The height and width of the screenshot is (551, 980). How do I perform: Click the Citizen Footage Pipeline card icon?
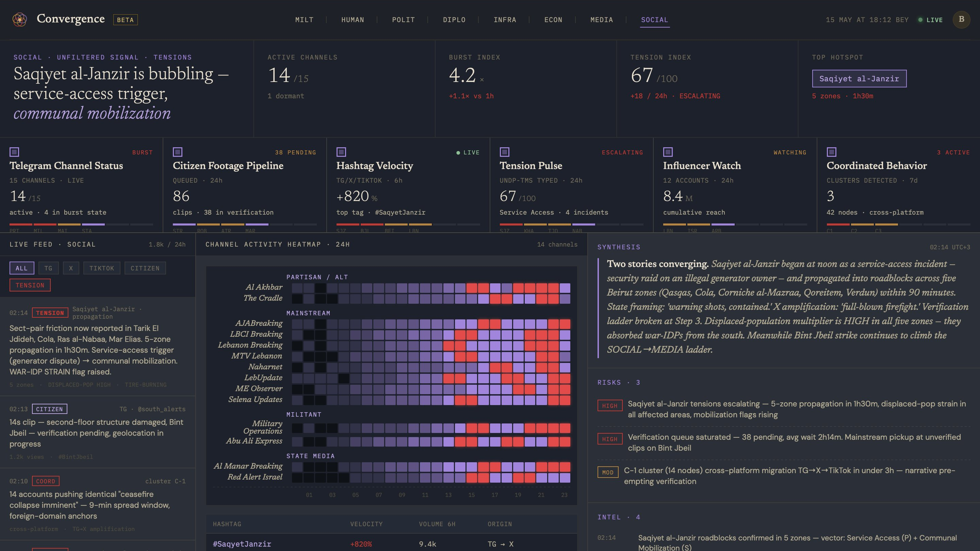click(x=178, y=152)
